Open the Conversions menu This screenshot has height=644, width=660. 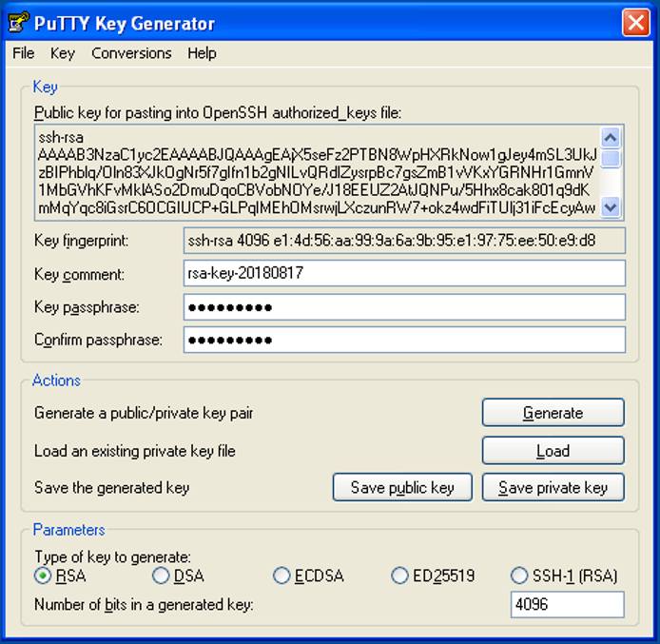[x=131, y=53]
